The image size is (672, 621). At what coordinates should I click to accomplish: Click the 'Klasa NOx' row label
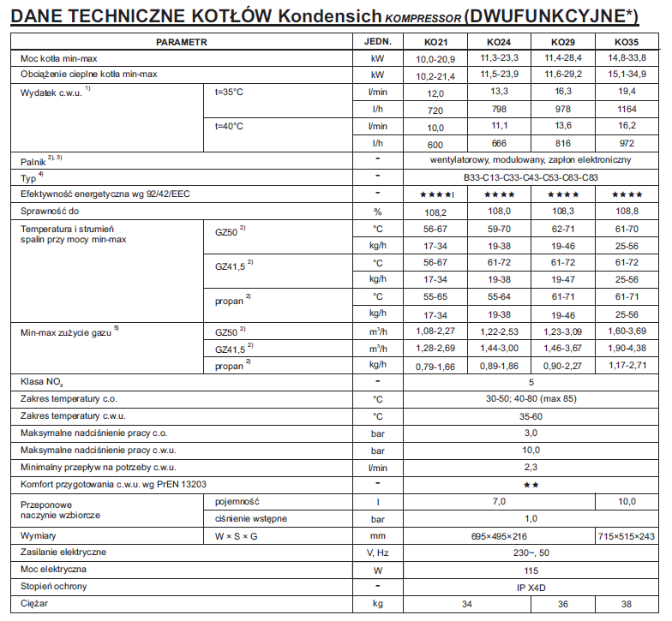click(x=41, y=382)
